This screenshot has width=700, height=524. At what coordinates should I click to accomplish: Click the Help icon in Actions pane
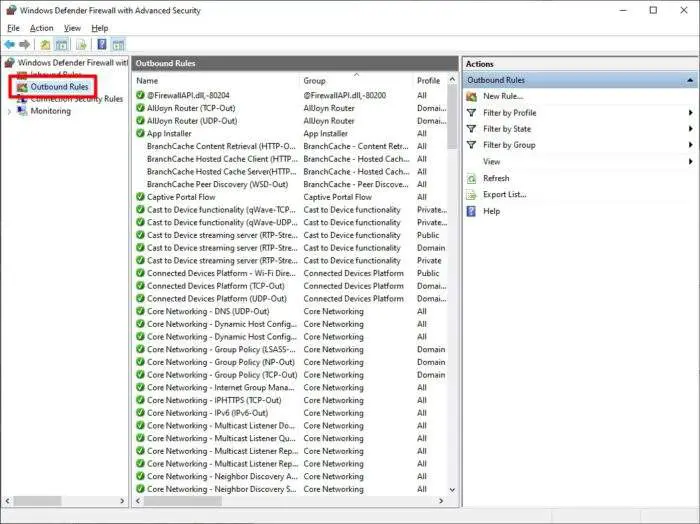471,211
